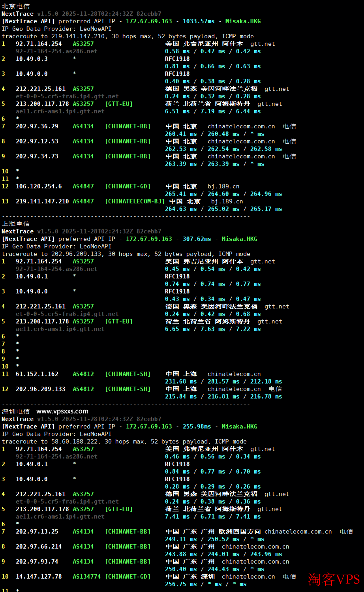Click the red 淘客VPS watermark logo
This screenshot has height=592, width=364.
(334, 579)
